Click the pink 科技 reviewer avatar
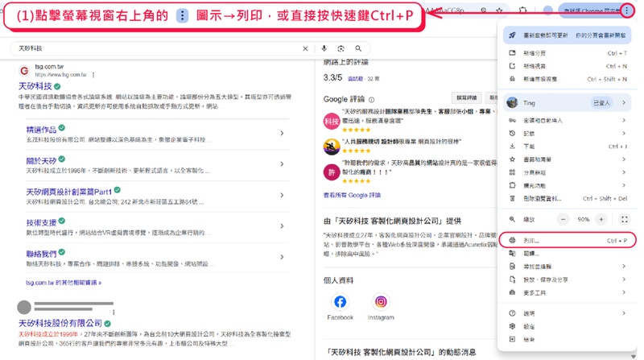Screen dimensions: 644x360 pyautogui.click(x=332, y=122)
